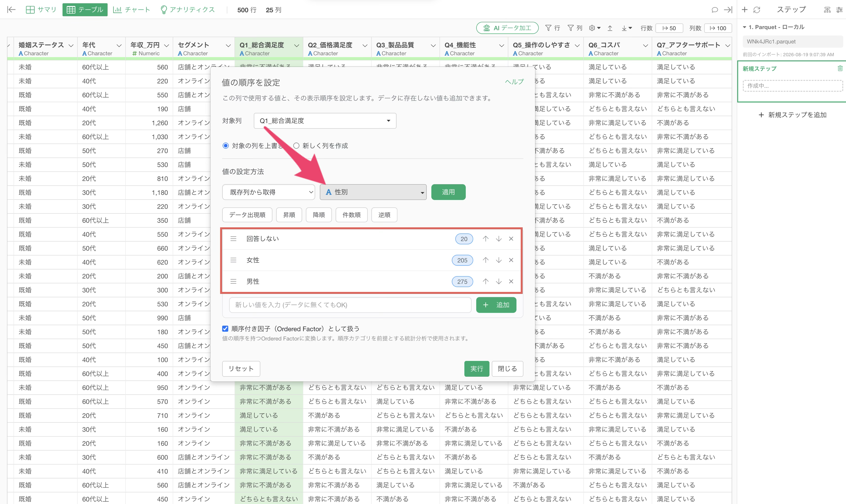Switch to アナリティクス tab
This screenshot has height=504, width=846.
point(188,10)
